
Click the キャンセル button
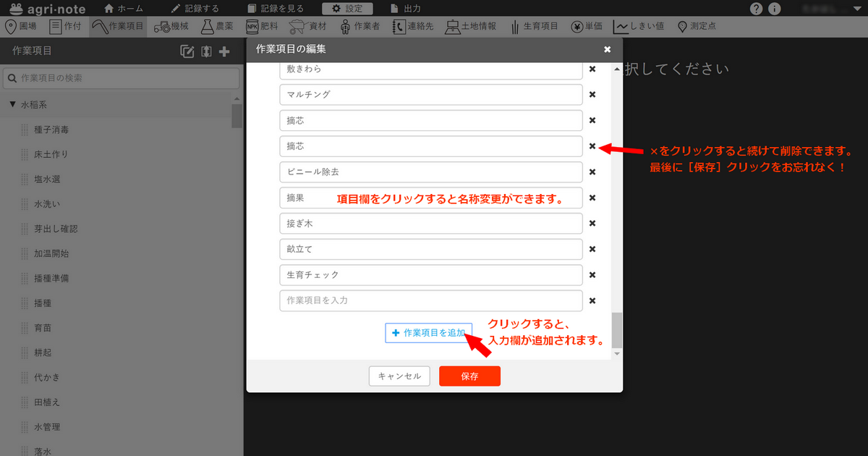click(x=399, y=376)
